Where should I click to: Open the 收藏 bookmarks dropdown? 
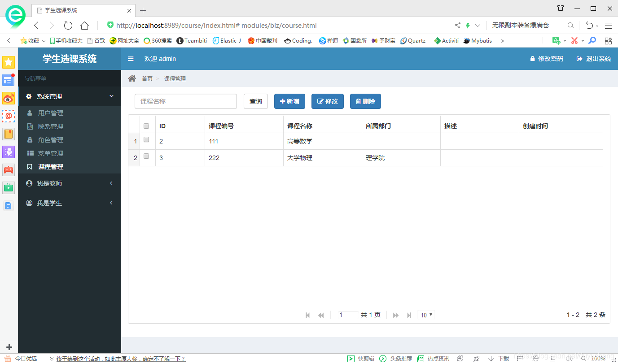pos(33,40)
